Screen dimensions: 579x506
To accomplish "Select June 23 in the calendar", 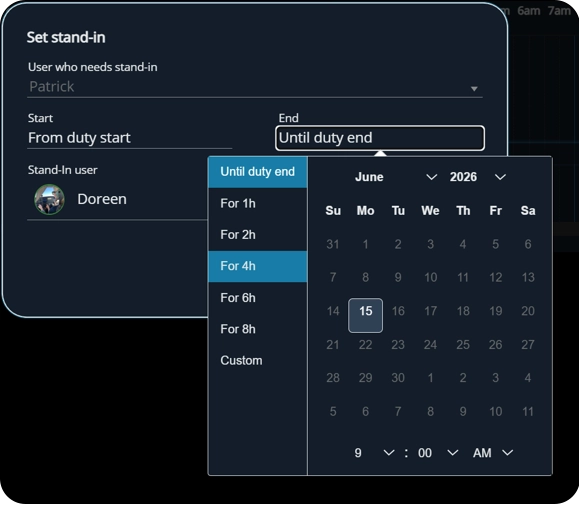I will [398, 345].
